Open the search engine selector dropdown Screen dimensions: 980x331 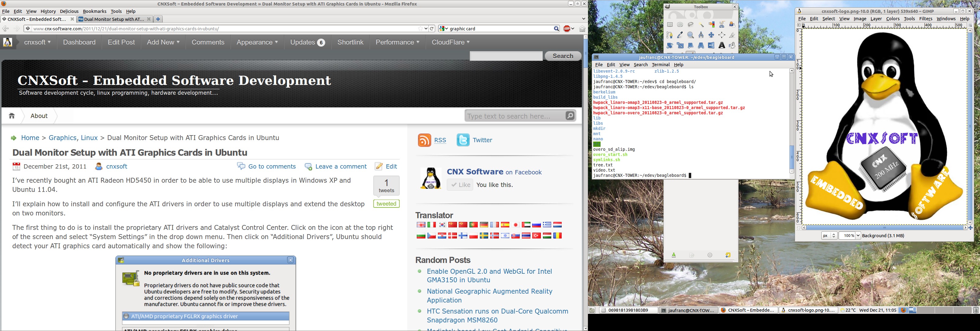(444, 29)
